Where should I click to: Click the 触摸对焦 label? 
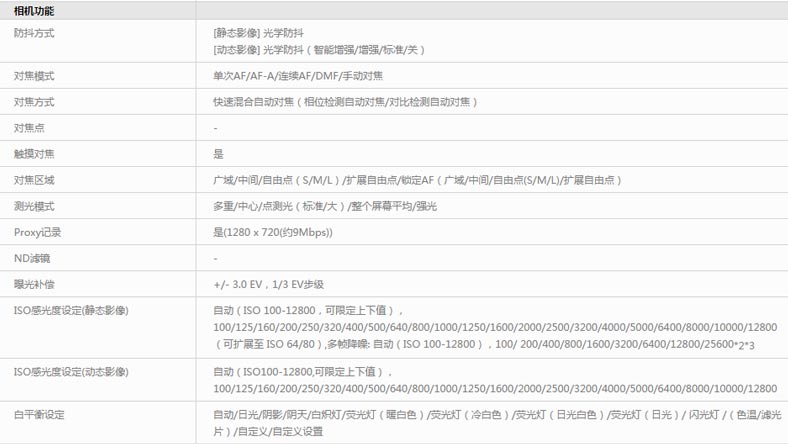coord(34,154)
